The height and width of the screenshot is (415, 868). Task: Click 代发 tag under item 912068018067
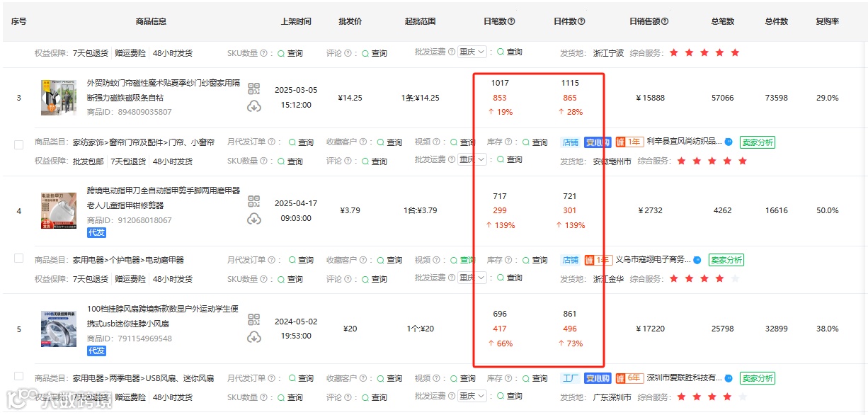97,232
